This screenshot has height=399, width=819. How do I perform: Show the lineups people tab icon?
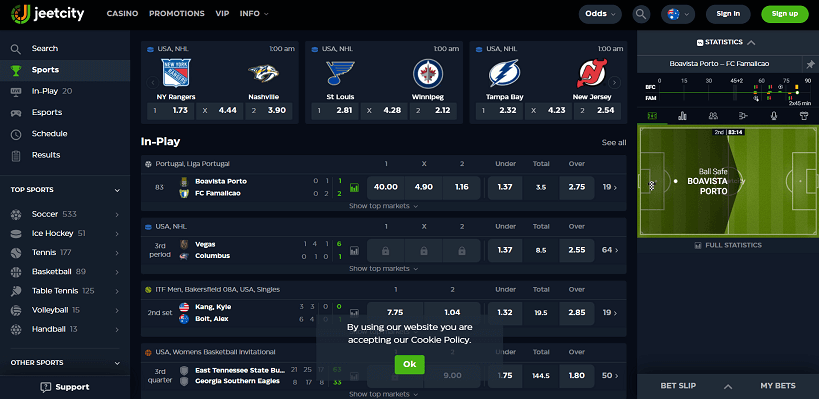[713, 115]
